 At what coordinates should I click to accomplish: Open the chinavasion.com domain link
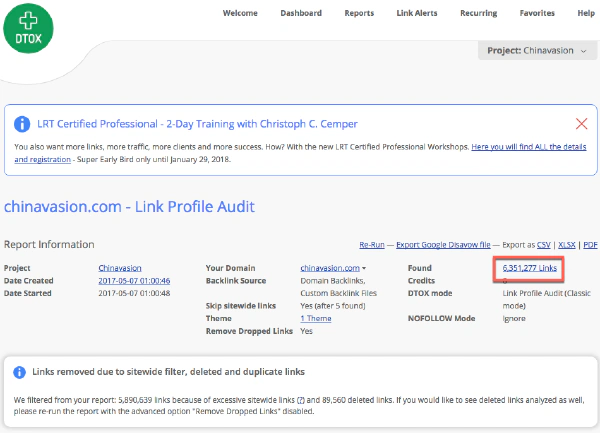click(x=330, y=268)
